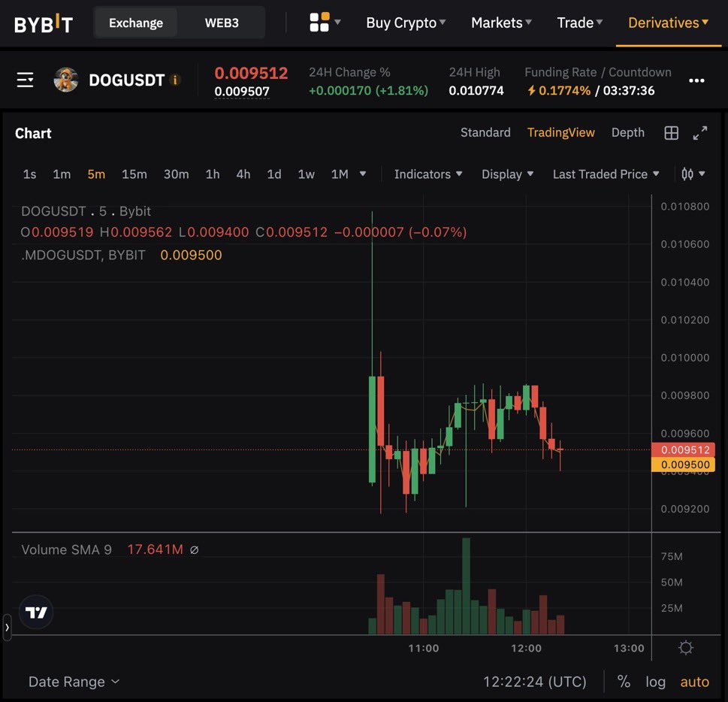728x702 pixels.
Task: Select the 1s timeframe
Action: (x=30, y=174)
